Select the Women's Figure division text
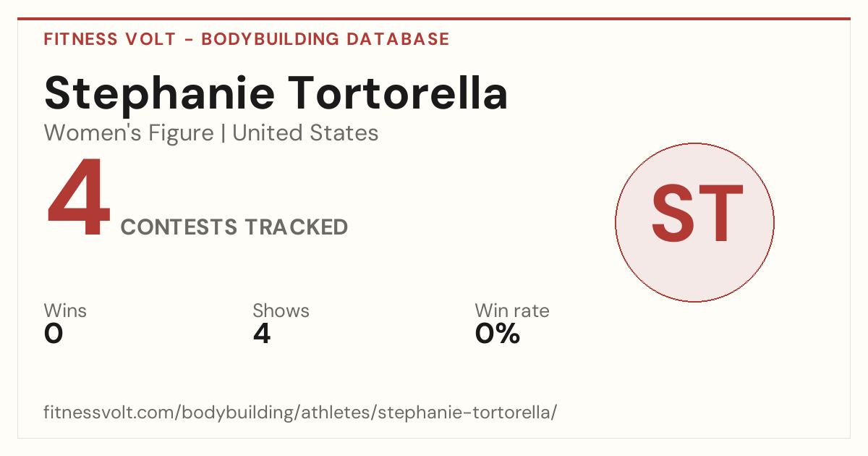The width and height of the screenshot is (868, 456). [129, 133]
